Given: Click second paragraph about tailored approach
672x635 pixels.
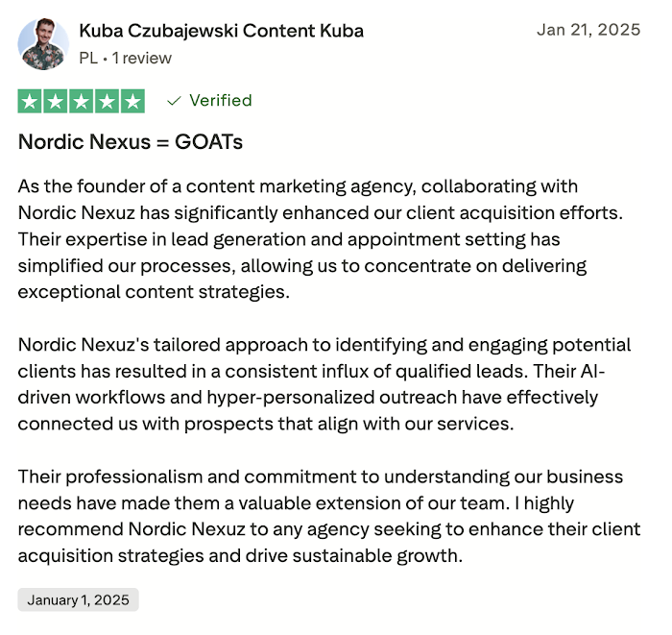Looking at the screenshot, I should [324, 384].
